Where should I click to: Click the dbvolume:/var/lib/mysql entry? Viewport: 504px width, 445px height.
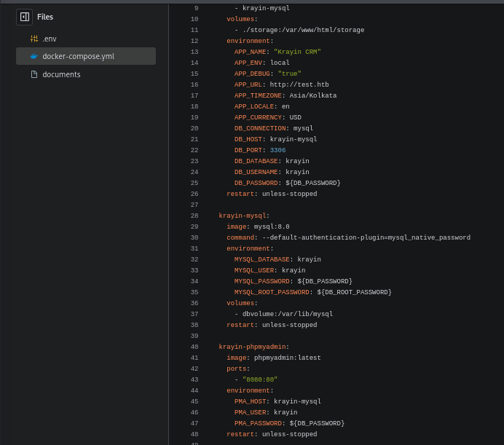[288, 314]
